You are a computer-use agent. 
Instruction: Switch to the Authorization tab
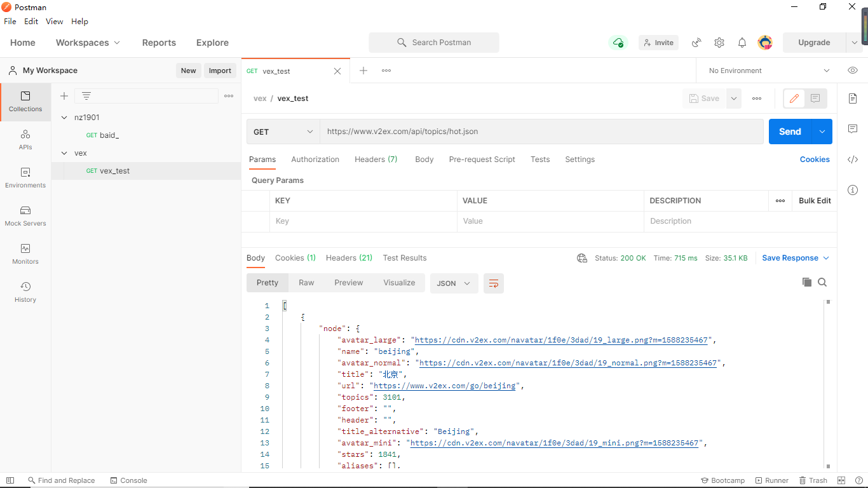315,159
